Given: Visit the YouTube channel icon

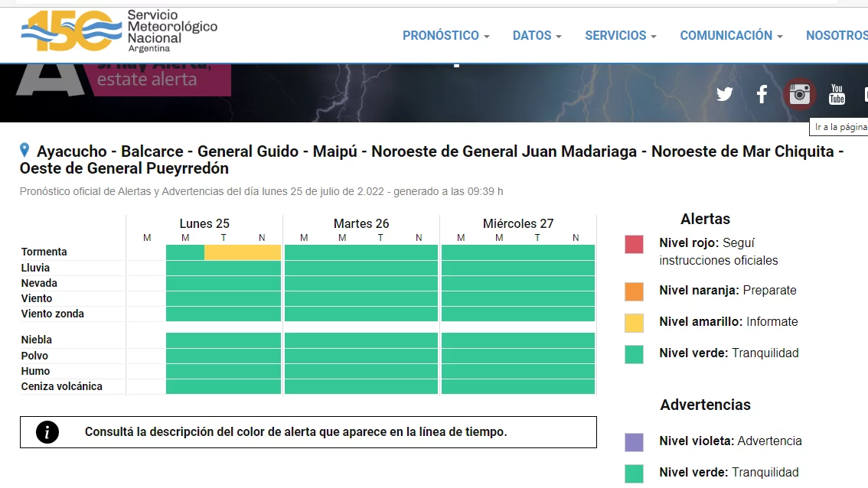Looking at the screenshot, I should [x=837, y=94].
